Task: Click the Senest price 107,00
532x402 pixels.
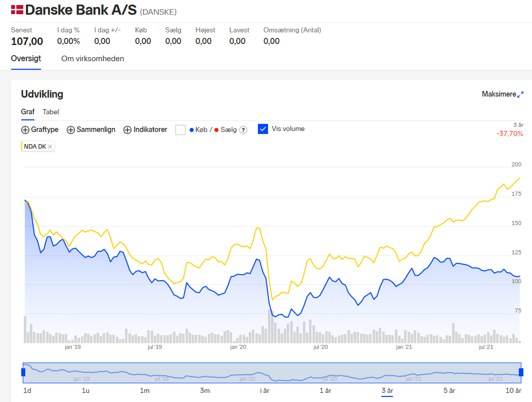Action: coord(27,41)
